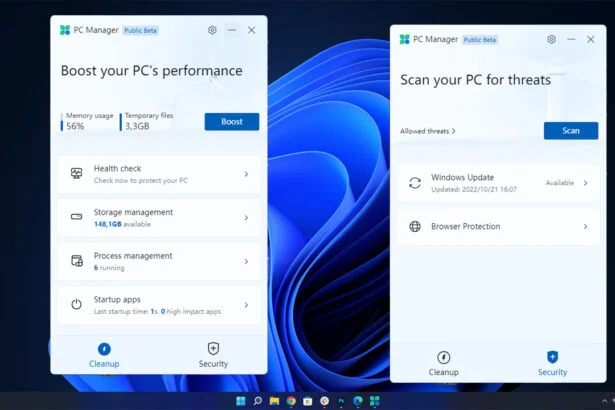Launch File Explorer from the taskbar
This screenshot has height=410, width=615.
click(x=274, y=401)
